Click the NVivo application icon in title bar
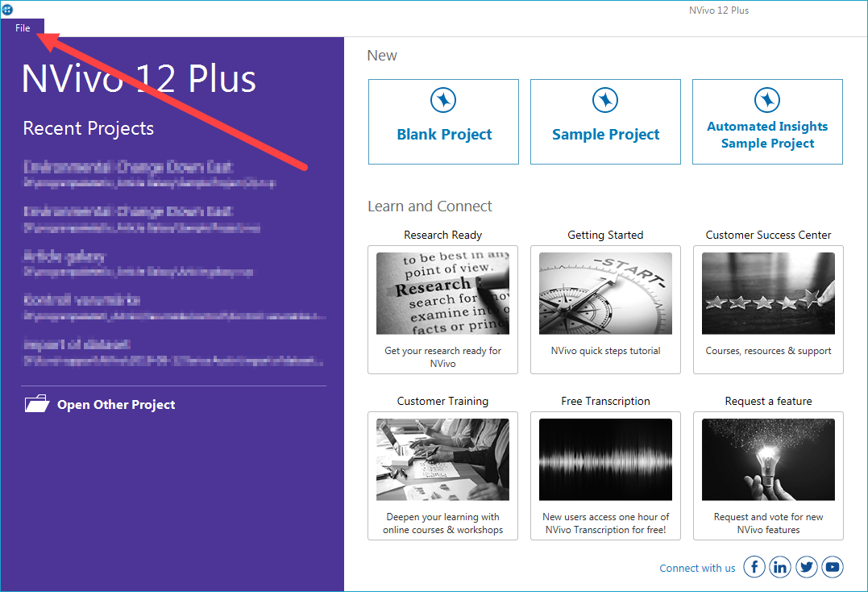The width and height of the screenshot is (868, 592). [7, 10]
